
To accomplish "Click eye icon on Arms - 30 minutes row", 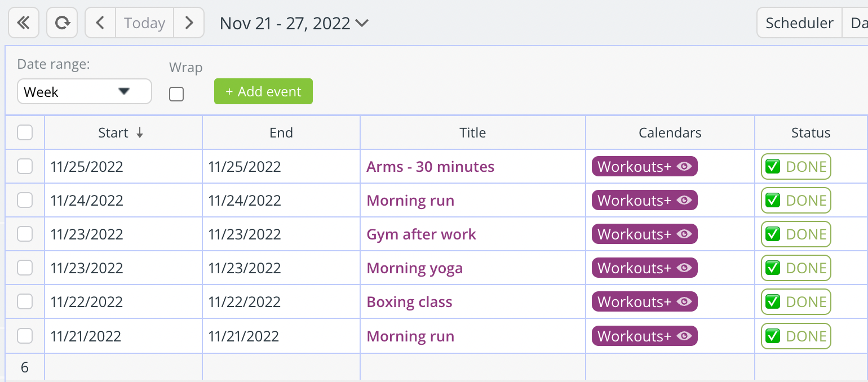I will click(x=684, y=167).
